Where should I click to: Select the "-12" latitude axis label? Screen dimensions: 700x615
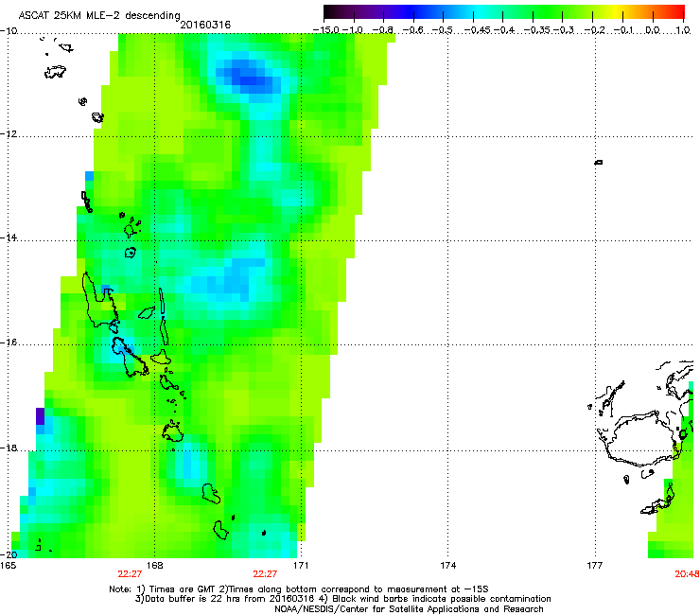tap(9, 134)
